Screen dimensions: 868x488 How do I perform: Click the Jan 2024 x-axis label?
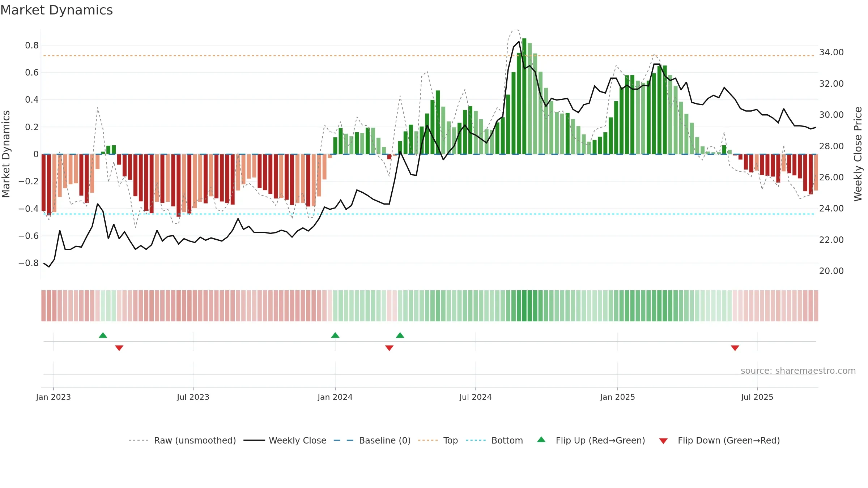(x=335, y=397)
